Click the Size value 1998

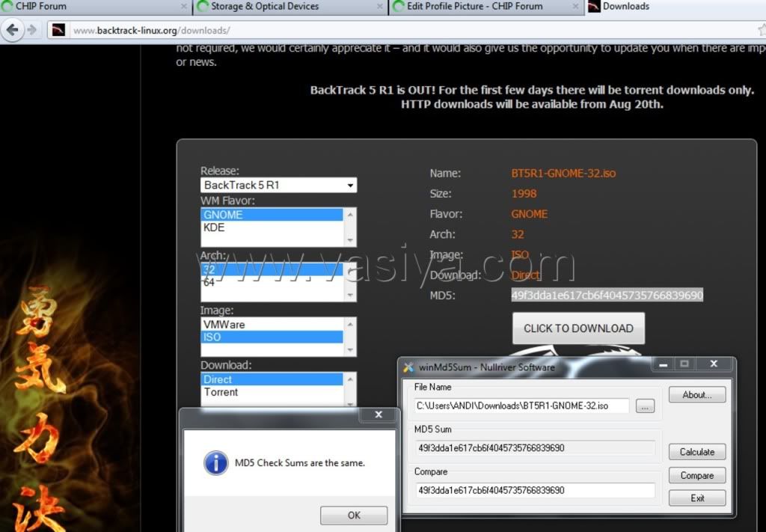(524, 194)
